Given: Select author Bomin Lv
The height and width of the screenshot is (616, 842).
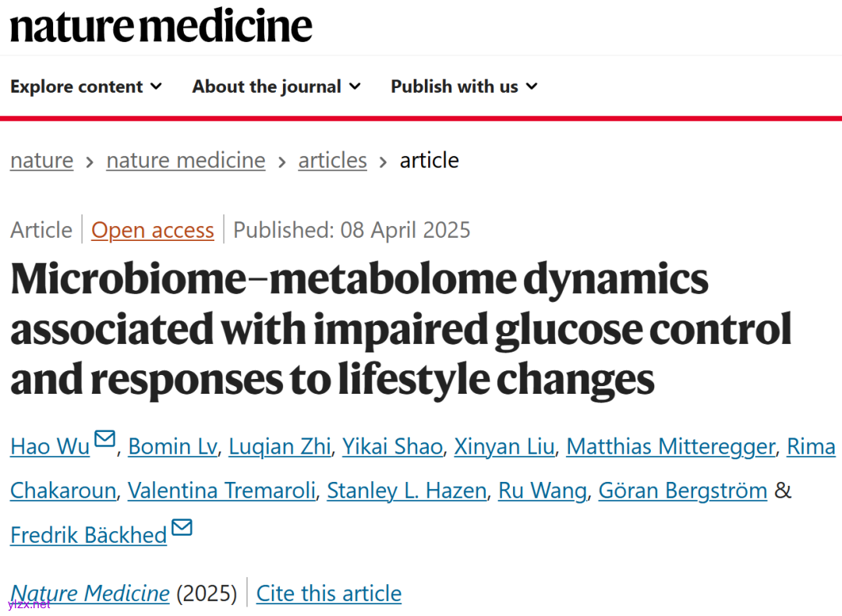Looking at the screenshot, I should point(173,447).
